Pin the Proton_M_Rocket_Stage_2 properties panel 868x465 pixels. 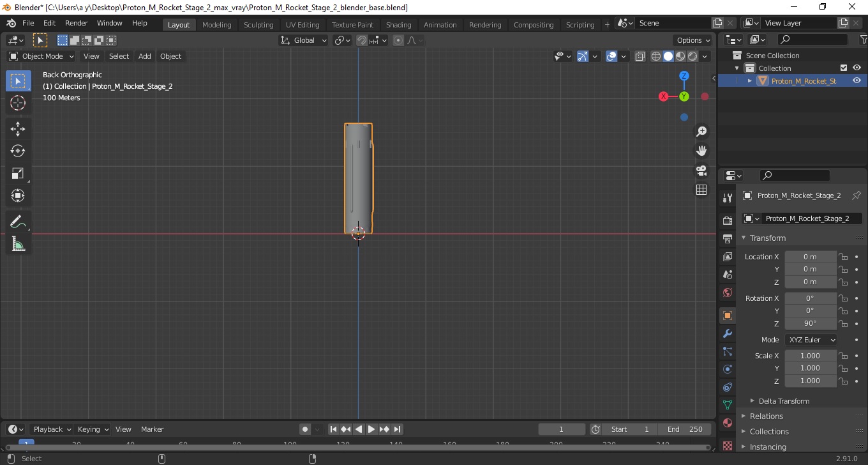pos(857,195)
